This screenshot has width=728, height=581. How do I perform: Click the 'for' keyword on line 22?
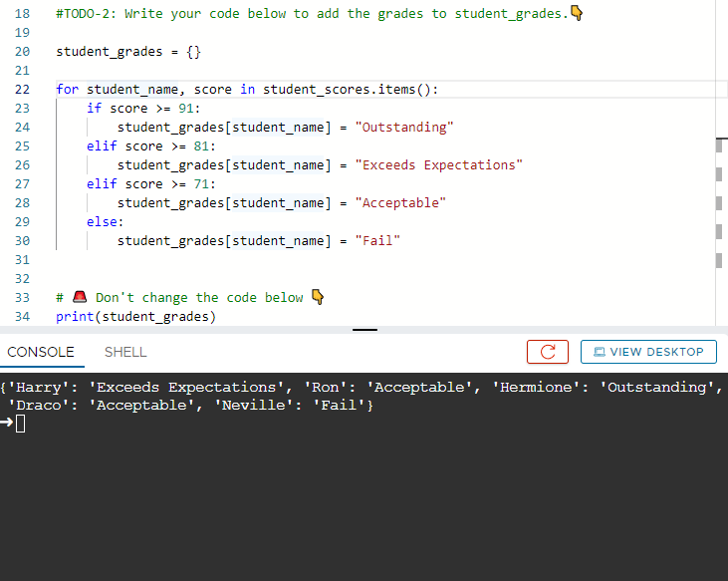click(68, 89)
